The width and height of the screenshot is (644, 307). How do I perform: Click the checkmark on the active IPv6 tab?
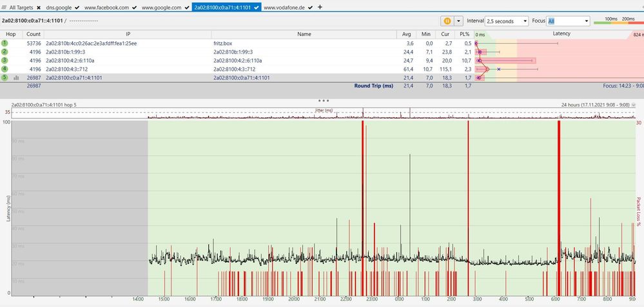click(257, 7)
